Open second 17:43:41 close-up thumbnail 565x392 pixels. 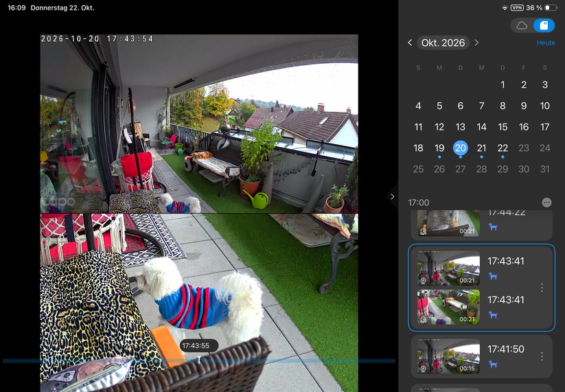tap(448, 307)
